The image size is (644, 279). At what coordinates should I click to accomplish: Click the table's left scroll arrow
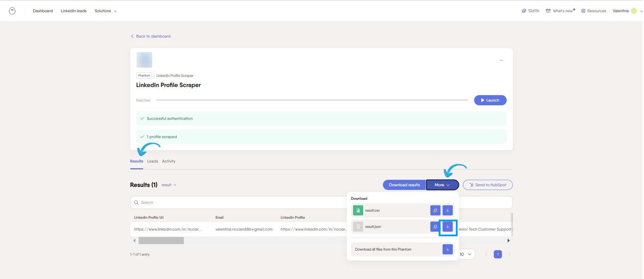point(134,241)
